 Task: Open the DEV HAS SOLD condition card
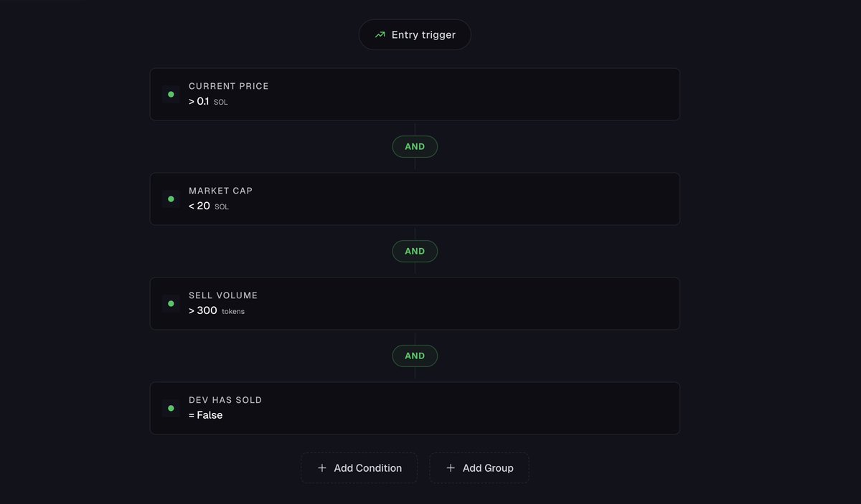click(x=415, y=408)
